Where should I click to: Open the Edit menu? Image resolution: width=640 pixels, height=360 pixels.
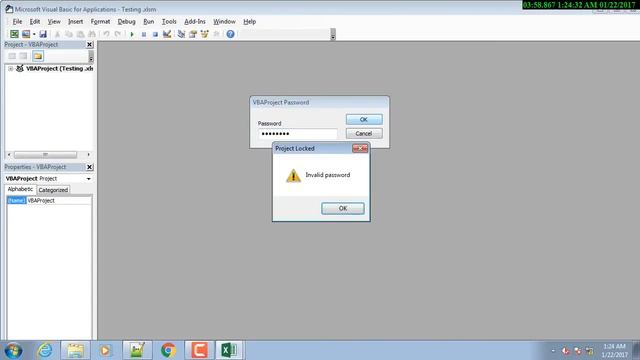point(35,22)
